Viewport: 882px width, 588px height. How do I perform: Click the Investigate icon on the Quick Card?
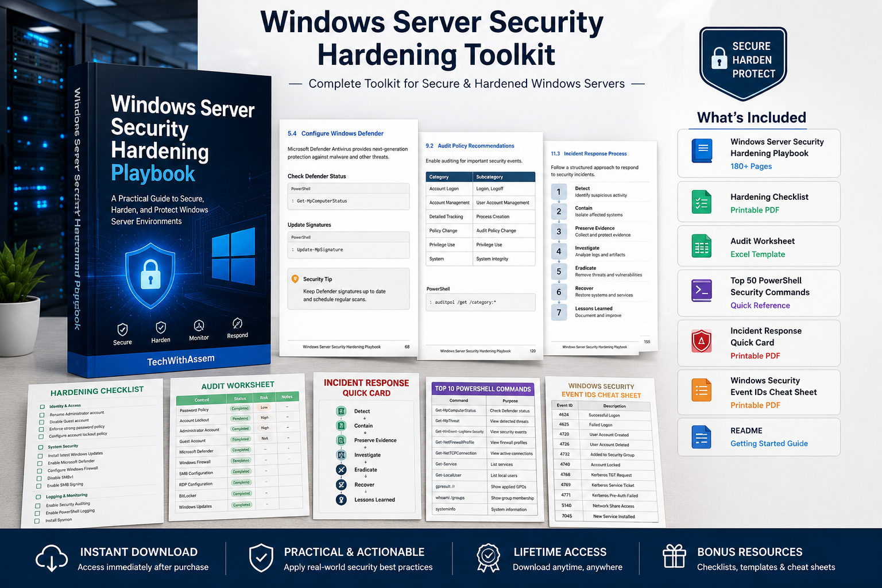(342, 455)
